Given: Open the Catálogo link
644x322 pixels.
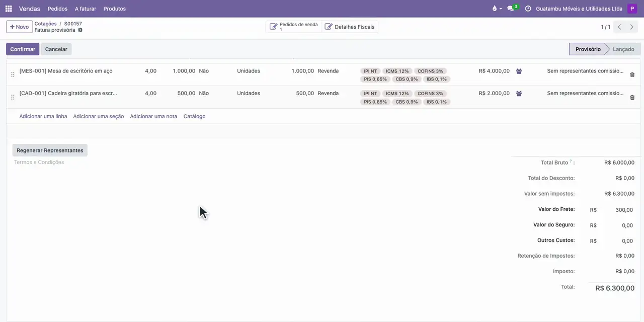Looking at the screenshot, I should 195,116.
